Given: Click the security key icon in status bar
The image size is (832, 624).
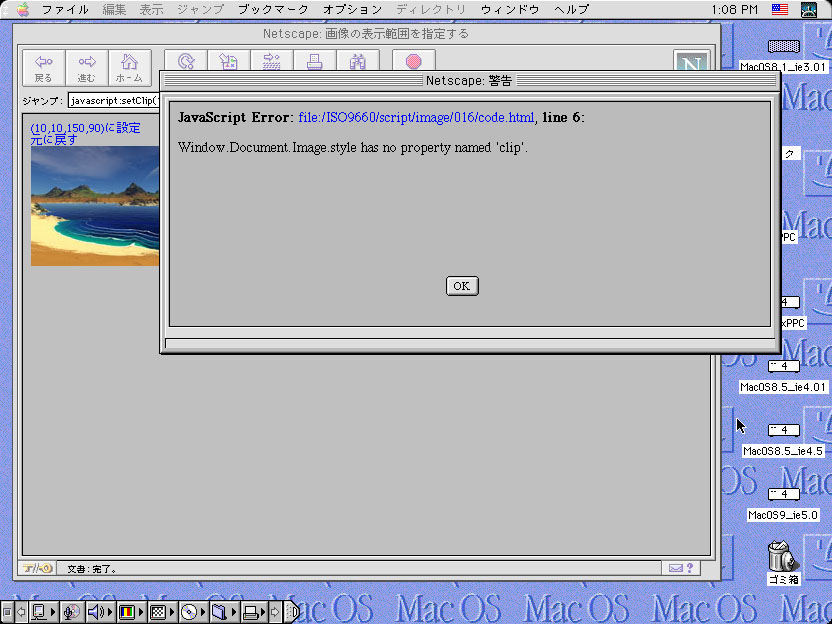Looking at the screenshot, I should [38, 568].
